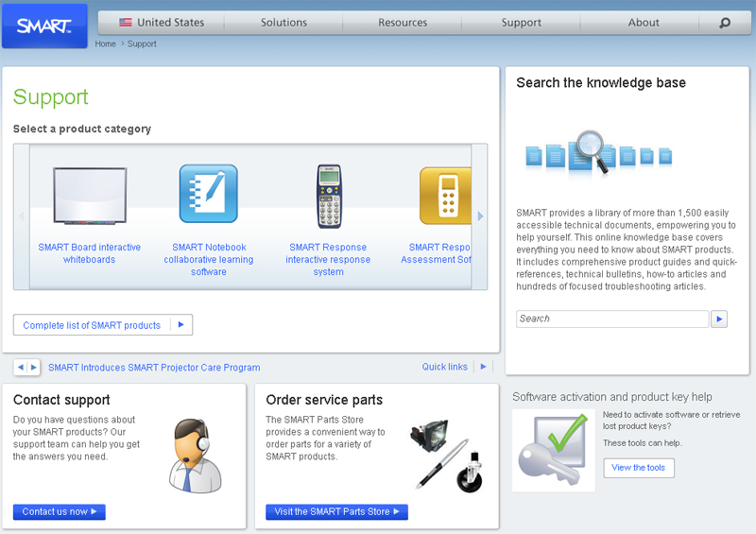Viewport: 756px width, 534px height.
Task: Move product carousel back with left arrow
Action: pyautogui.click(x=21, y=216)
